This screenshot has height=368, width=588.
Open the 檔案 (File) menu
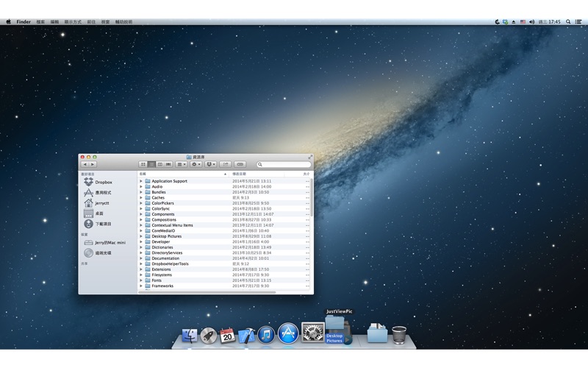(x=40, y=22)
